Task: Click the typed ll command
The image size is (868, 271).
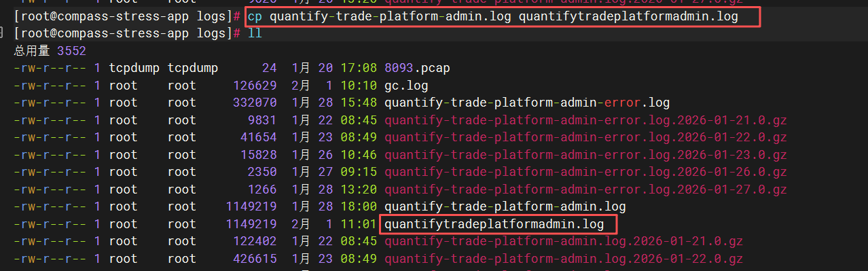Action: click(255, 33)
